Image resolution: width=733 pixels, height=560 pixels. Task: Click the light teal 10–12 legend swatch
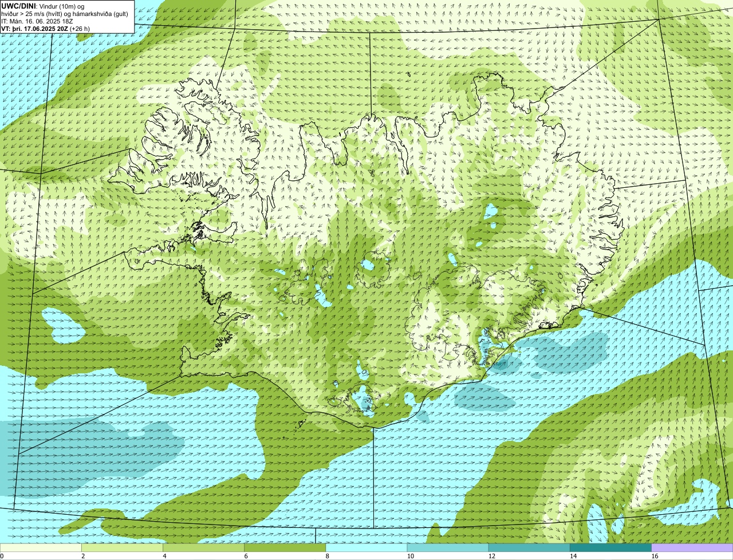click(448, 547)
